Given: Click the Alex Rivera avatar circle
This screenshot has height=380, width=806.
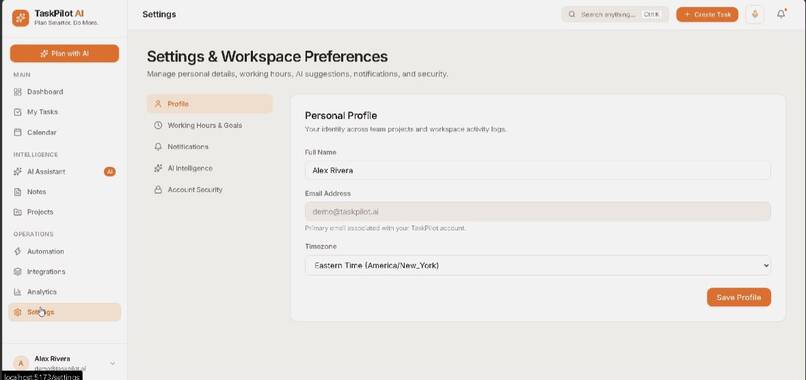Looking at the screenshot, I should (x=21, y=364).
